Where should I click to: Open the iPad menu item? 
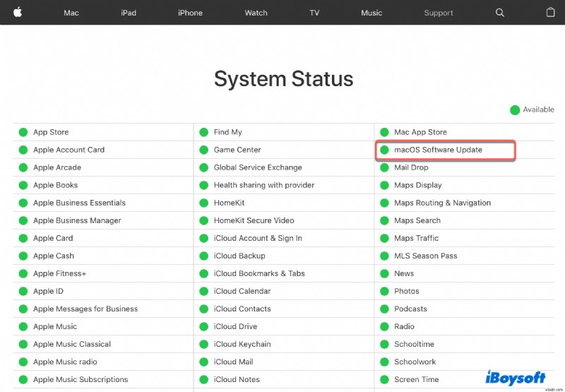click(129, 13)
